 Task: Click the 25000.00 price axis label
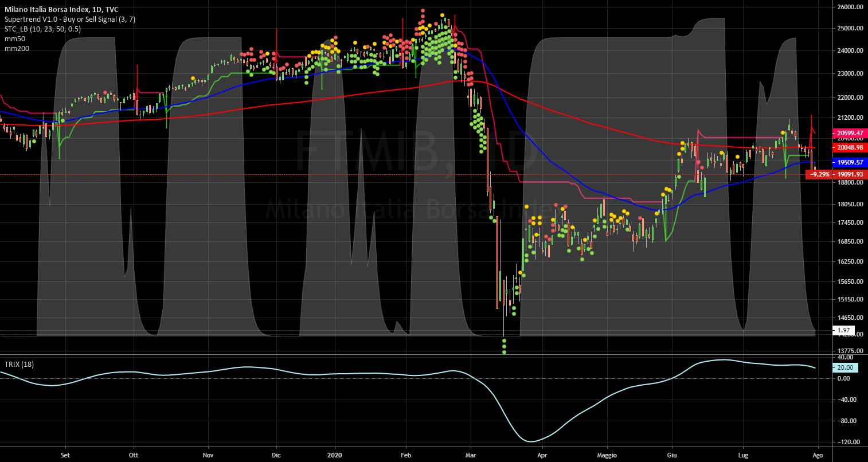pyautogui.click(x=850, y=28)
